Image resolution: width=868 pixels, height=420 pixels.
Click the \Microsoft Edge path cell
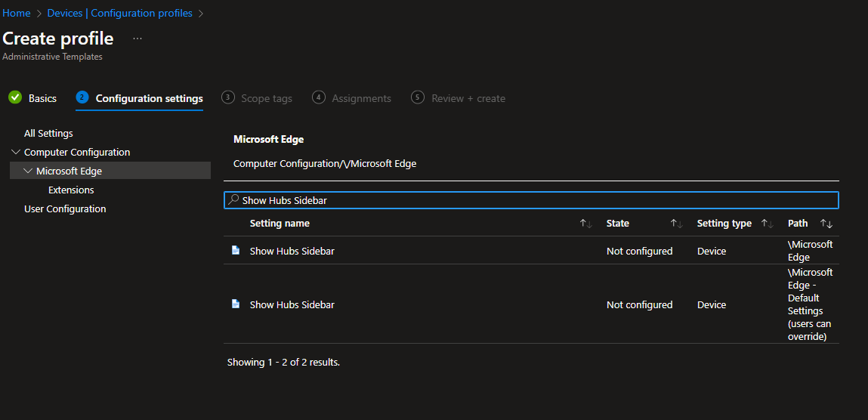click(x=810, y=251)
